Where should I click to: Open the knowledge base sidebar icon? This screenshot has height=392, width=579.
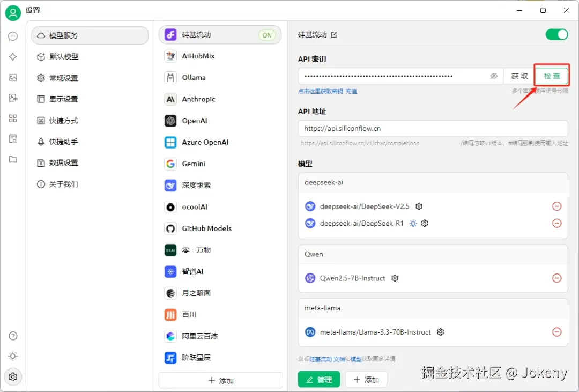click(x=13, y=139)
